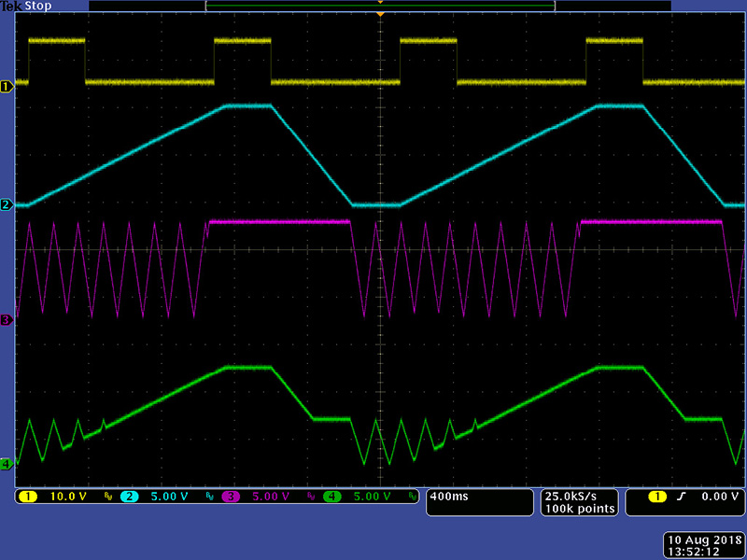Click the channel 4 green ground marker
This screenshot has height=560, width=747.
click(x=7, y=464)
